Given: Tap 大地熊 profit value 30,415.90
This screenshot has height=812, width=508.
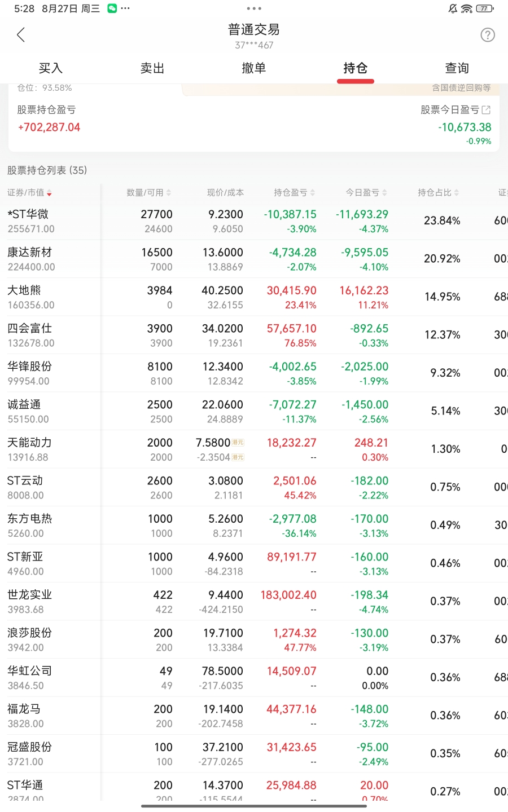Looking at the screenshot, I should (x=291, y=290).
